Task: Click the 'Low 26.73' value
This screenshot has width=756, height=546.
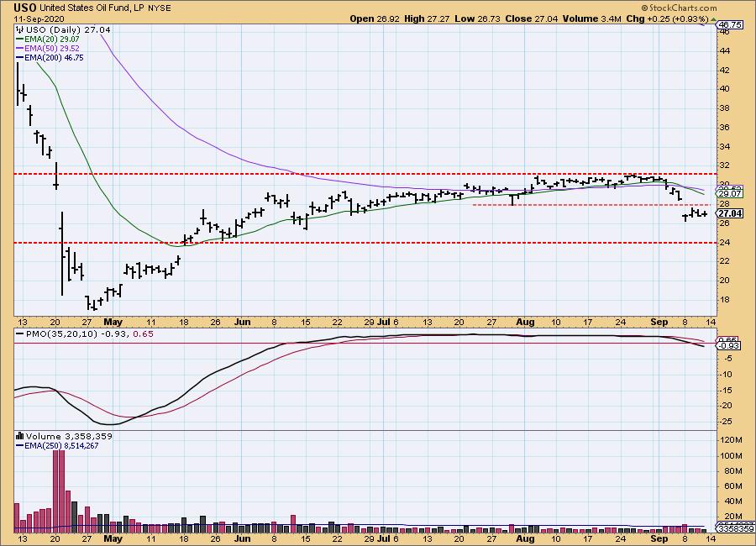Action: click(477, 18)
